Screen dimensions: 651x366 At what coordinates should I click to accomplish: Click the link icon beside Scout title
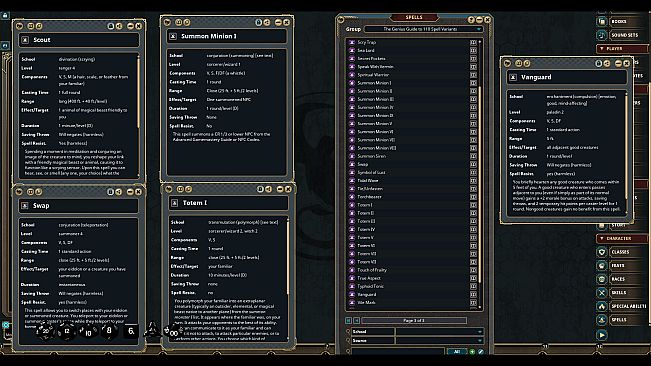25,40
